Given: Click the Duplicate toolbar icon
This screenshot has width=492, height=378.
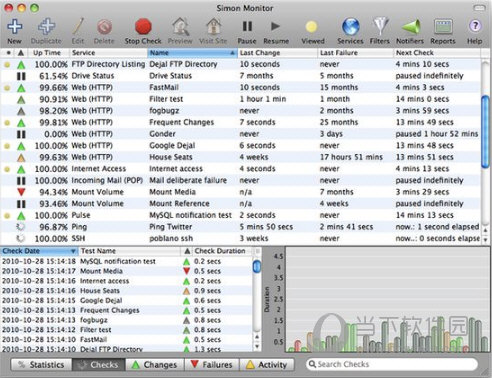Looking at the screenshot, I should [46, 27].
